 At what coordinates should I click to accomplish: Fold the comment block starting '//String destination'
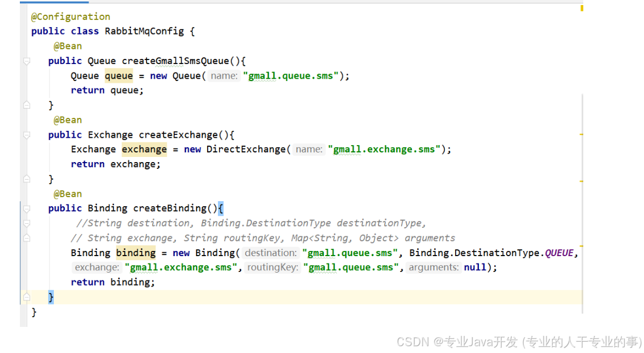click(x=27, y=223)
